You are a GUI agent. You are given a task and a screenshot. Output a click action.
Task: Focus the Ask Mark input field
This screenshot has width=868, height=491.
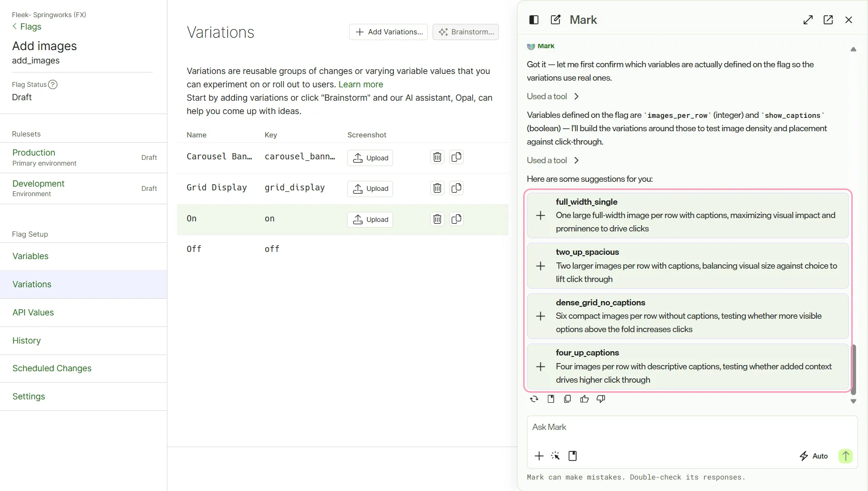click(x=692, y=428)
